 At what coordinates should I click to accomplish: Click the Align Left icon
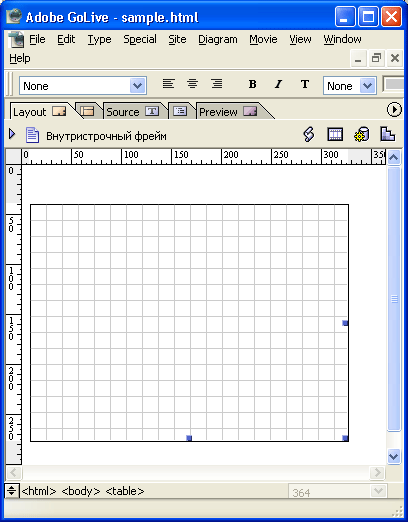point(168,84)
